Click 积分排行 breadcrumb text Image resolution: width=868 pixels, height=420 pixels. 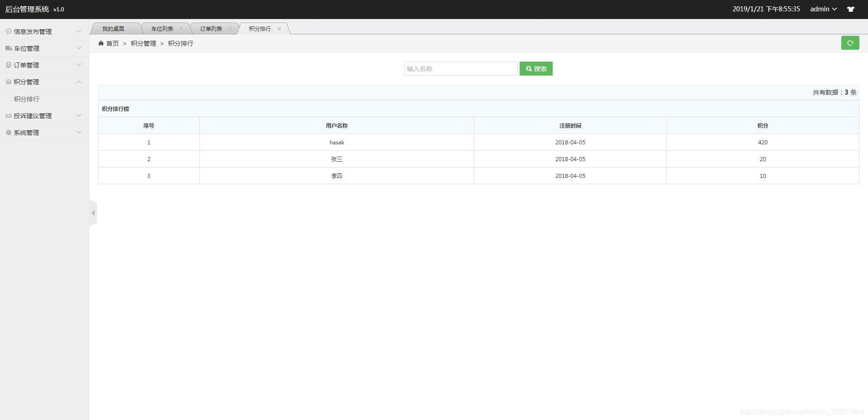pyautogui.click(x=181, y=43)
